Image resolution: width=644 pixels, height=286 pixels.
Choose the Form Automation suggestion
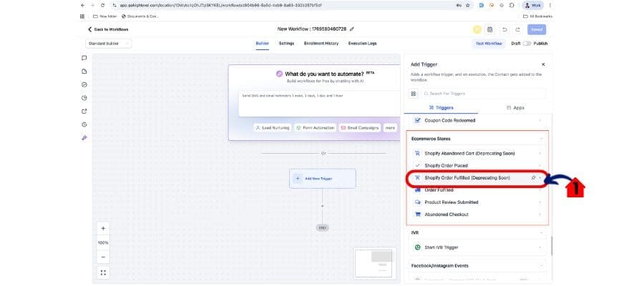(316, 128)
